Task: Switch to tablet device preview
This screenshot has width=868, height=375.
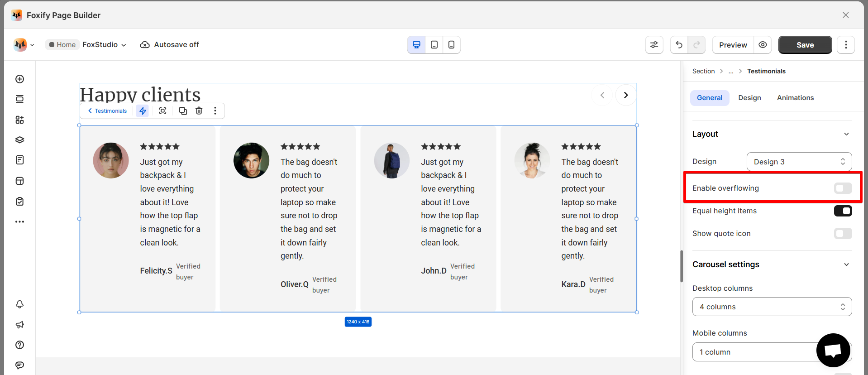Action: tap(434, 45)
